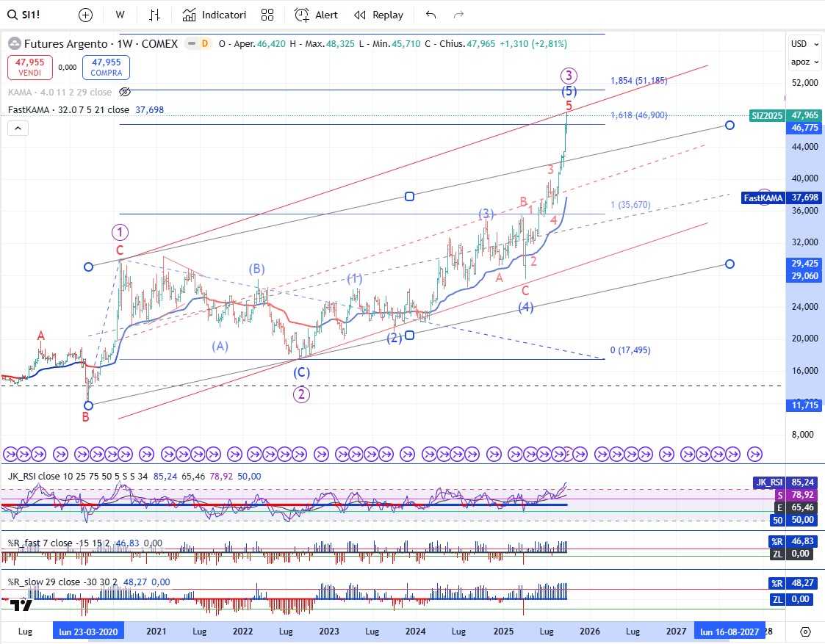
Task: Click the red VENDI sell button
Action: point(30,68)
